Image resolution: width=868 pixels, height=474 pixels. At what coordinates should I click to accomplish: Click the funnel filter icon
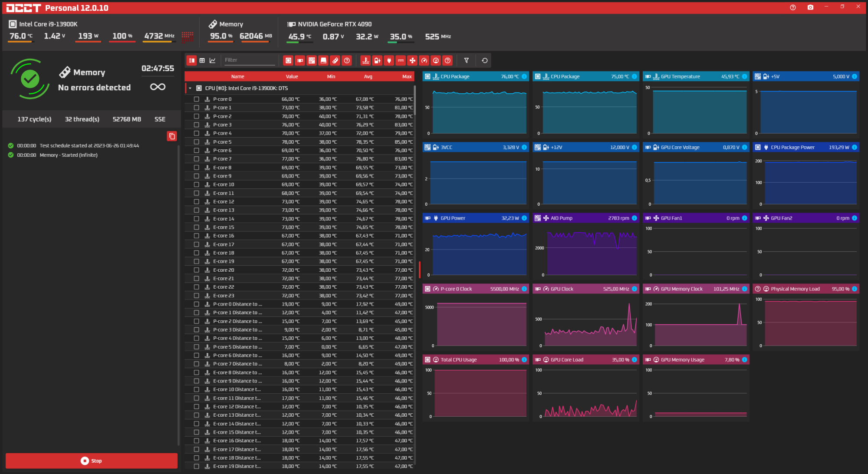click(x=467, y=60)
